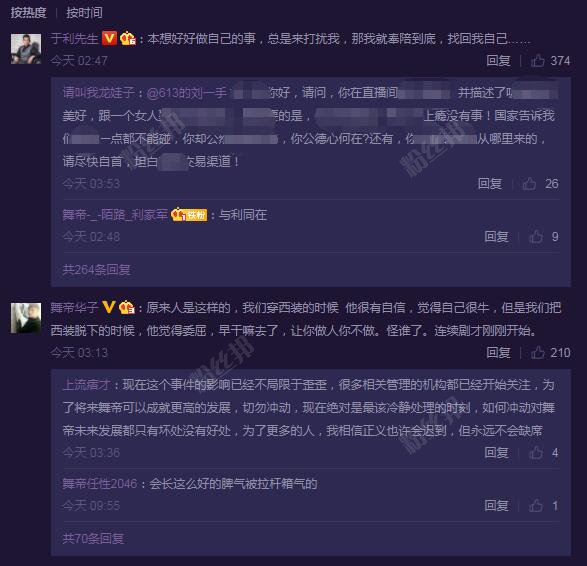Expand 共264条回复 thread
This screenshot has height=566, width=587.
pyautogui.click(x=97, y=270)
